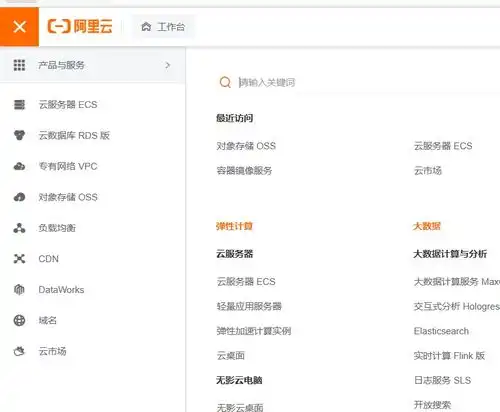The height and width of the screenshot is (412, 500).
Task: Open 域名 in the sidebar
Action: (x=48, y=320)
